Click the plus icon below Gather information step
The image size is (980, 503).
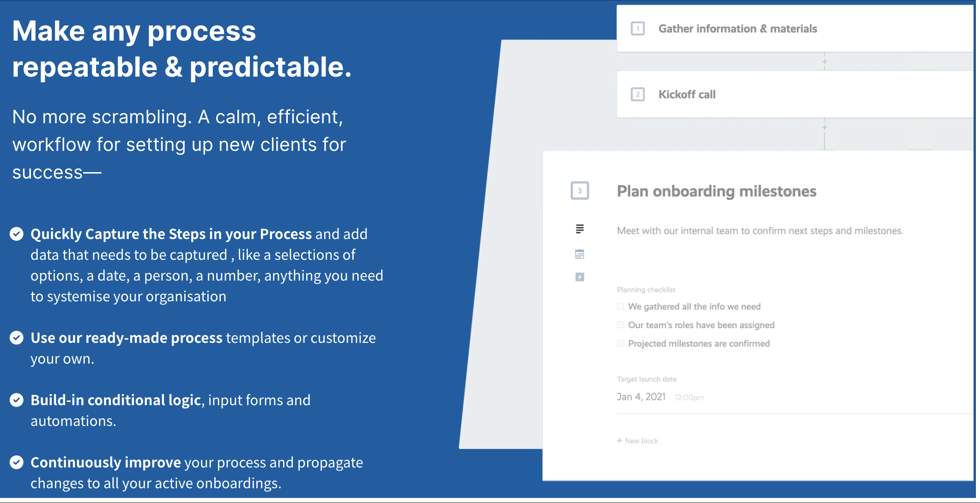[824, 60]
